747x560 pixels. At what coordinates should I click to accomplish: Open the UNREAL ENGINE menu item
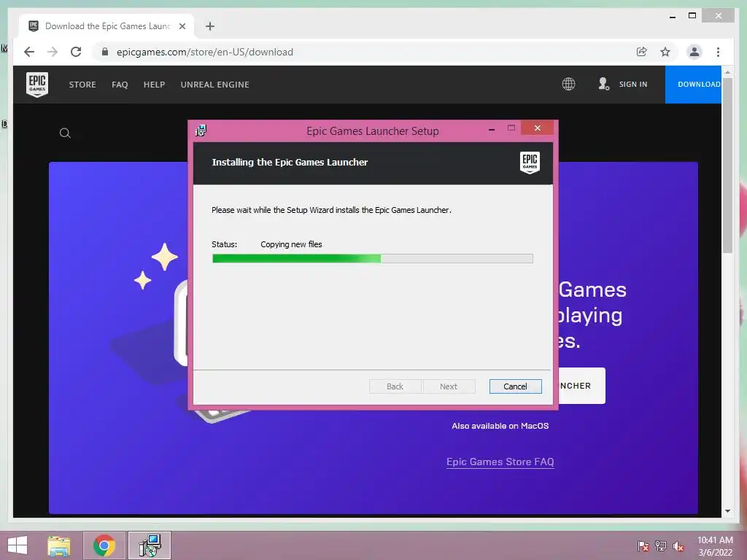(x=215, y=85)
